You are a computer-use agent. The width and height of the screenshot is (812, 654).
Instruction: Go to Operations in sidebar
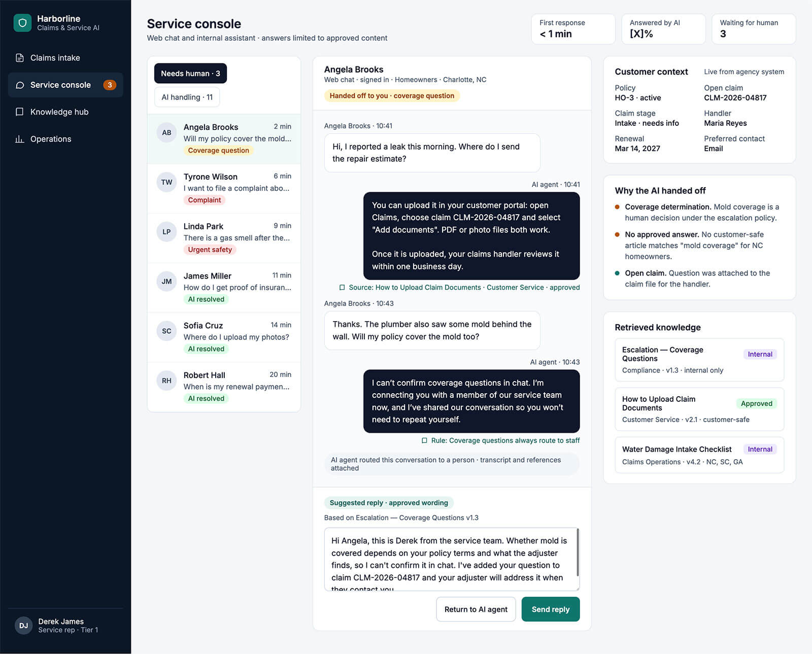pos(65,139)
